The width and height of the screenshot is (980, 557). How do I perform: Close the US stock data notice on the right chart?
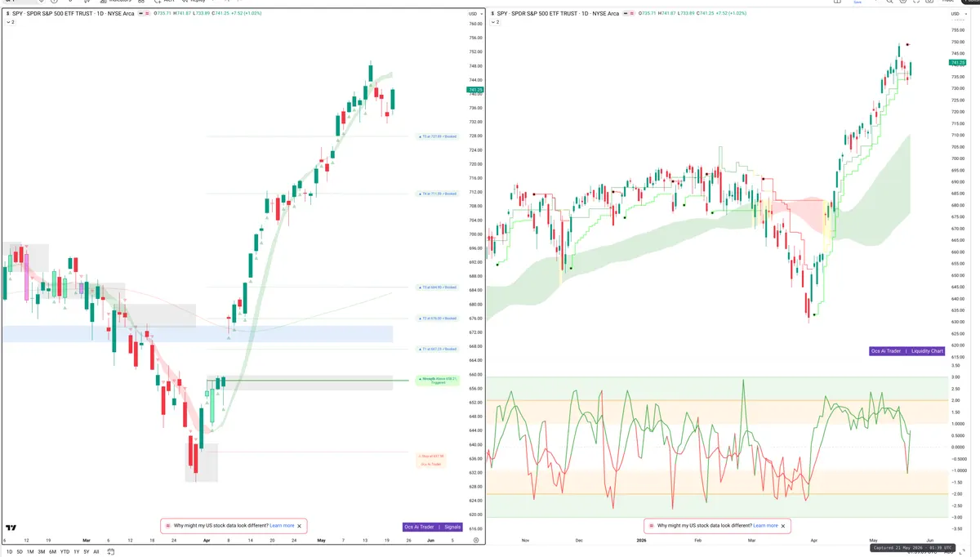tap(783, 526)
